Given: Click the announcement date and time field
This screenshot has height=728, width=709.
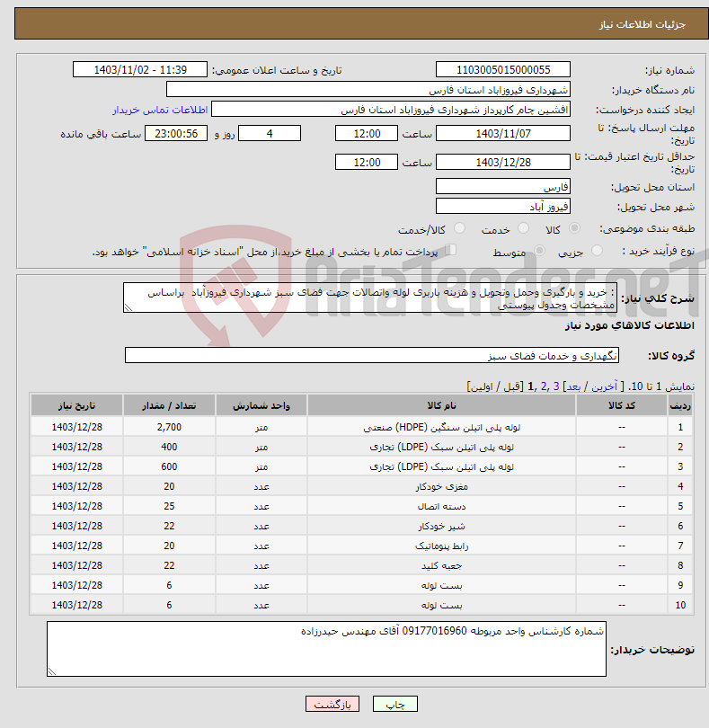Looking at the screenshot, I should 140,69.
